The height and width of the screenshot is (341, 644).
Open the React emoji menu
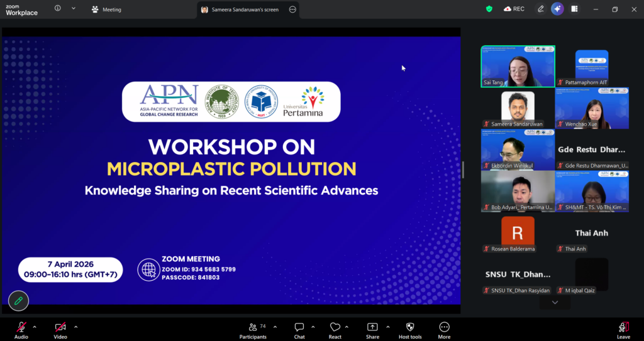pos(335,328)
